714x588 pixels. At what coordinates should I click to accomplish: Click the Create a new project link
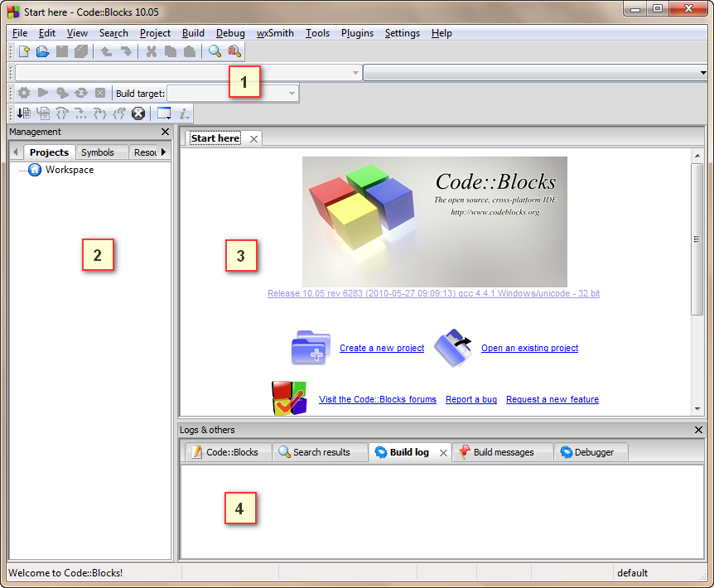coord(381,348)
